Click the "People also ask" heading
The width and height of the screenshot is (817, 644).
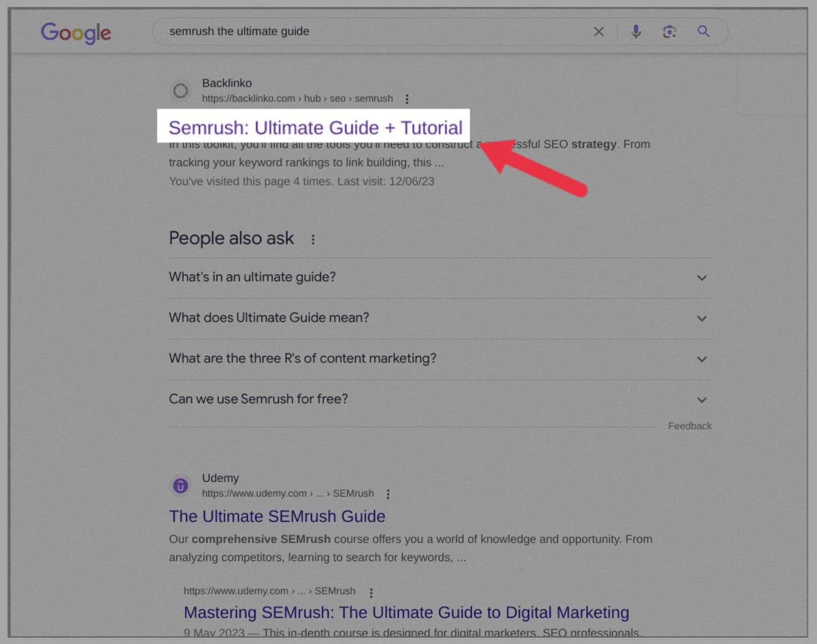(231, 238)
